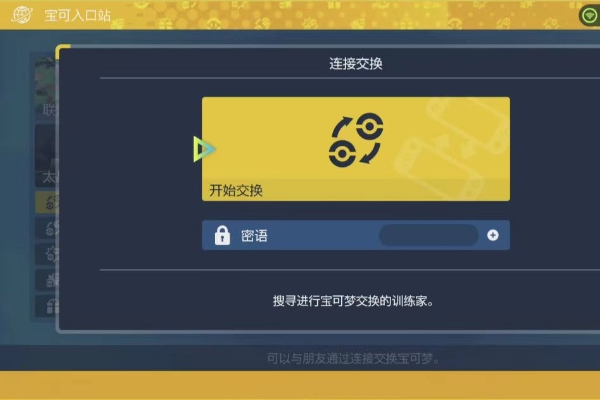Image resolution: width=600 pixels, height=400 pixels.
Task: Click the Poké Ball trade arrows icon
Action: (x=356, y=140)
